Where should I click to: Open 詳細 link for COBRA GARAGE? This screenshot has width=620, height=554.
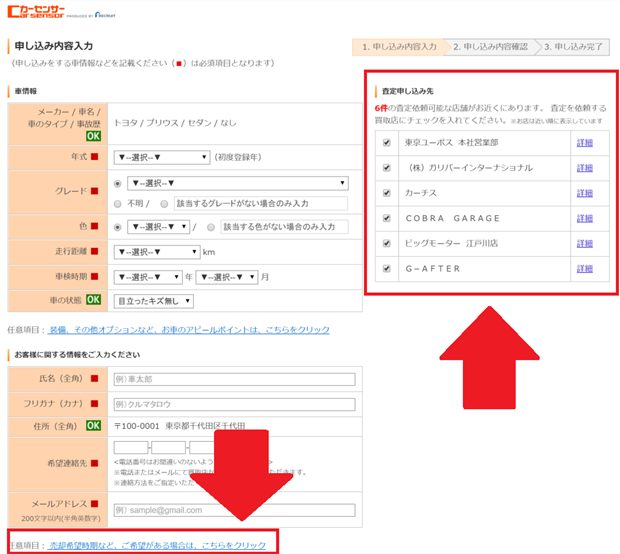[x=584, y=218]
